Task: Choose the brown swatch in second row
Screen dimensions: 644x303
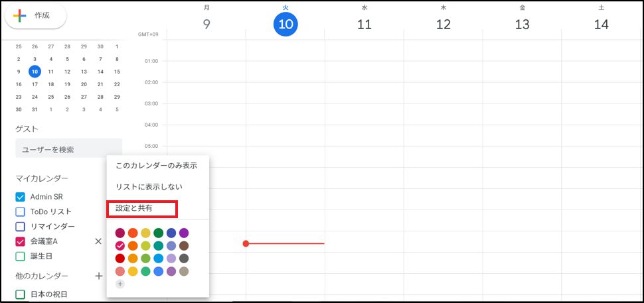Action: 184,245
